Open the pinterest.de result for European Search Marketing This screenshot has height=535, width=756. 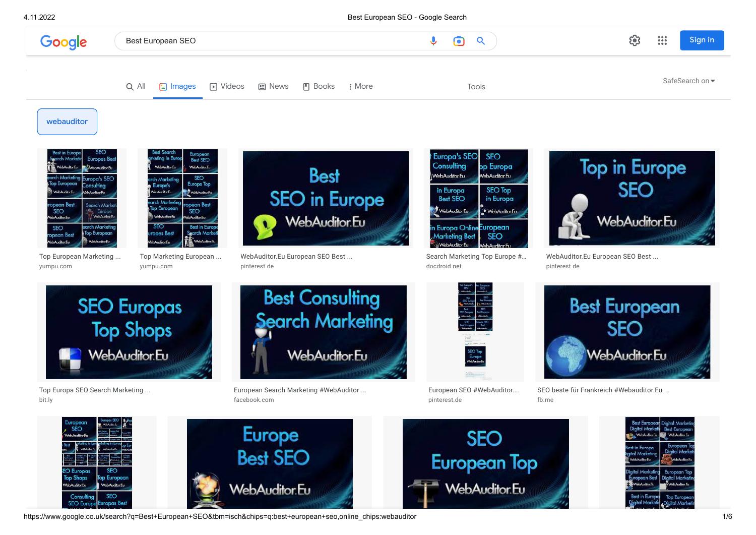point(473,390)
